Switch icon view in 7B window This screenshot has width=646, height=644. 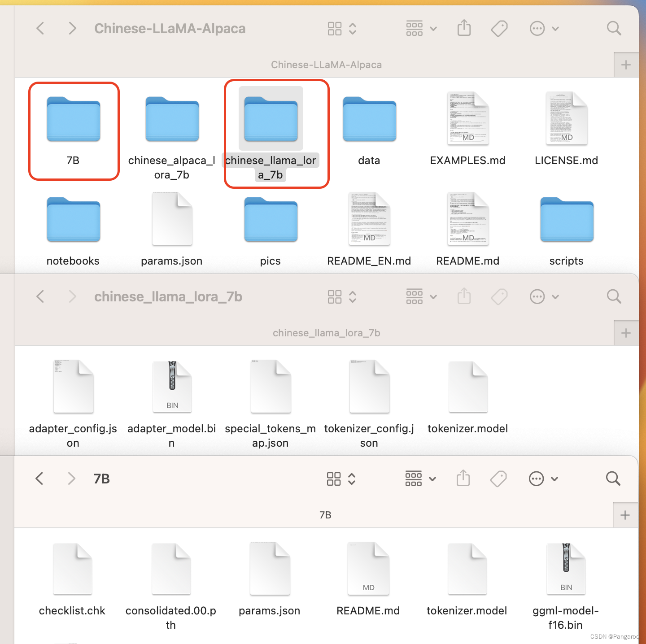click(341, 479)
